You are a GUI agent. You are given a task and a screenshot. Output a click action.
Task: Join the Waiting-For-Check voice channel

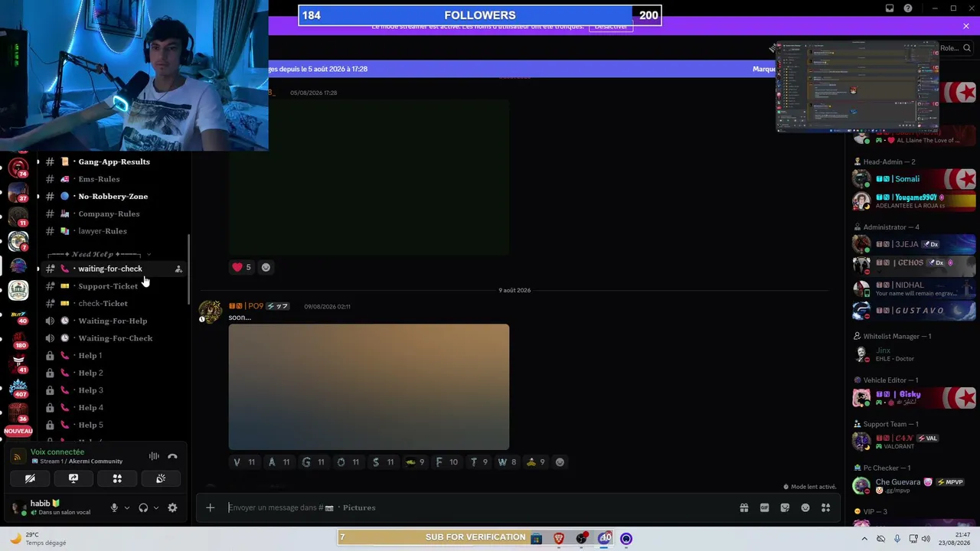click(113, 338)
